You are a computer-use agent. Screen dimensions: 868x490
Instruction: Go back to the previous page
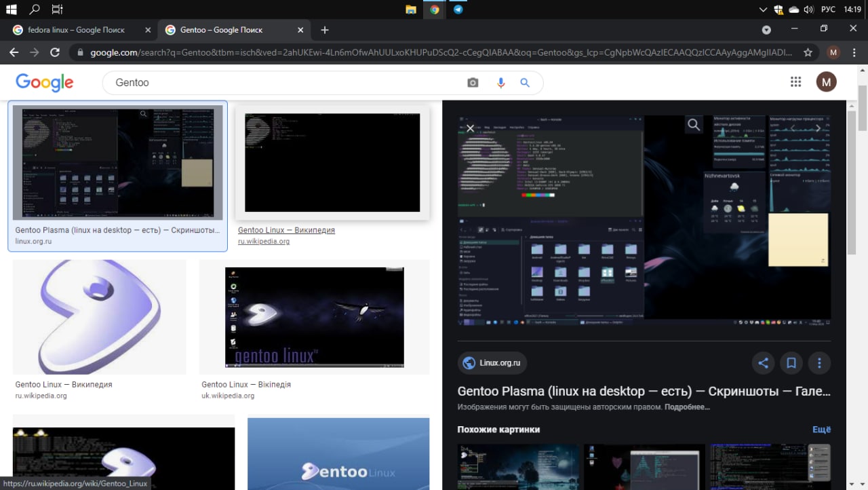pyautogui.click(x=14, y=52)
